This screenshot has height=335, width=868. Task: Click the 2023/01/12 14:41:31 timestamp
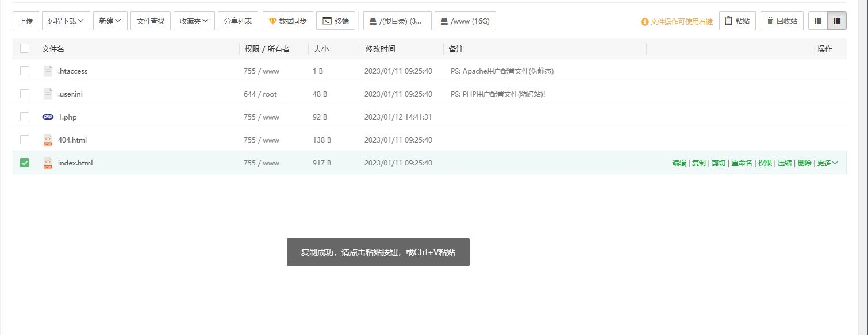click(x=398, y=117)
